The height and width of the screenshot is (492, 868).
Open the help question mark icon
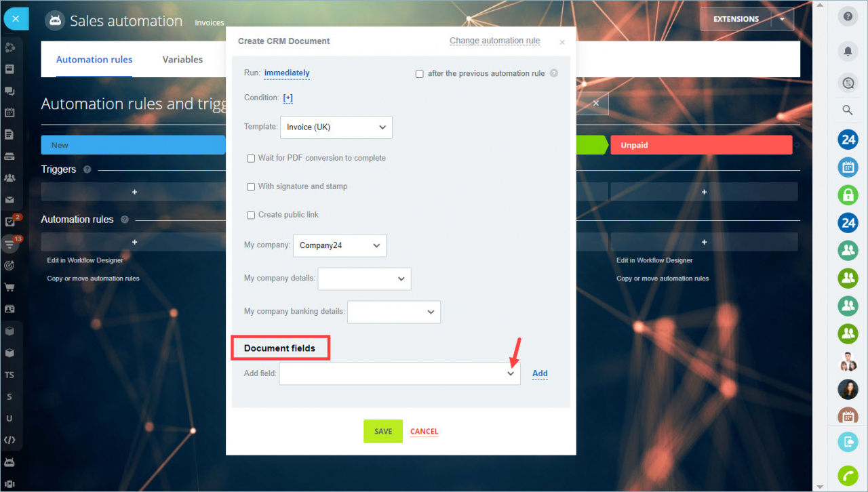(x=848, y=17)
